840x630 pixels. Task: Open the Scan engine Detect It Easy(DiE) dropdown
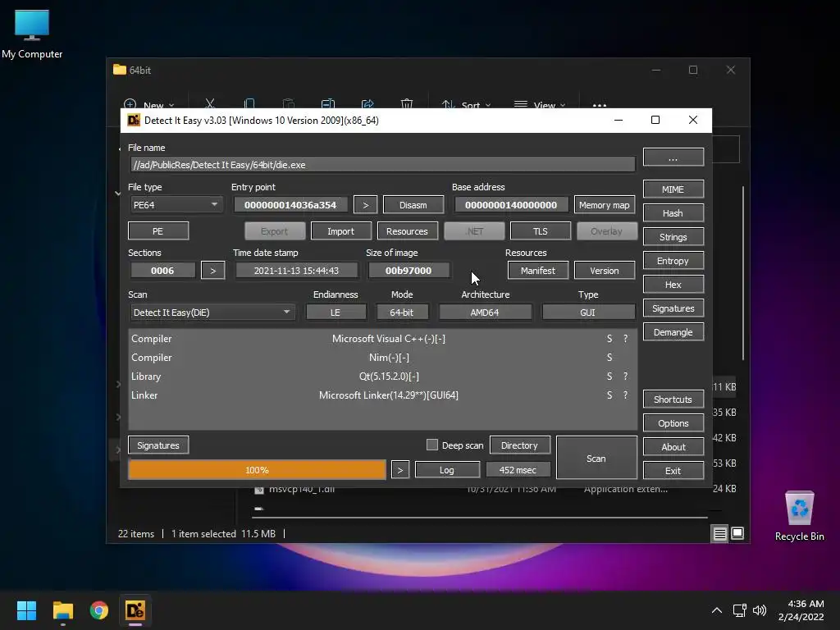(212, 313)
